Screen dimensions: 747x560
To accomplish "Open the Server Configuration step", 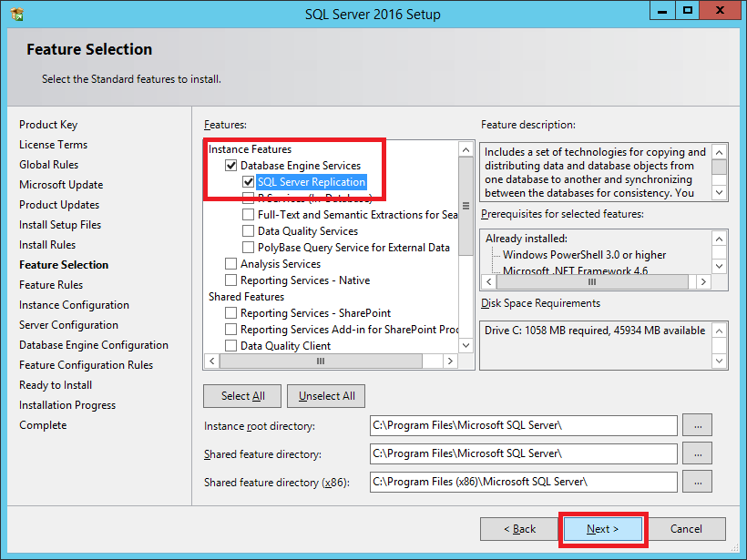I will pos(68,325).
